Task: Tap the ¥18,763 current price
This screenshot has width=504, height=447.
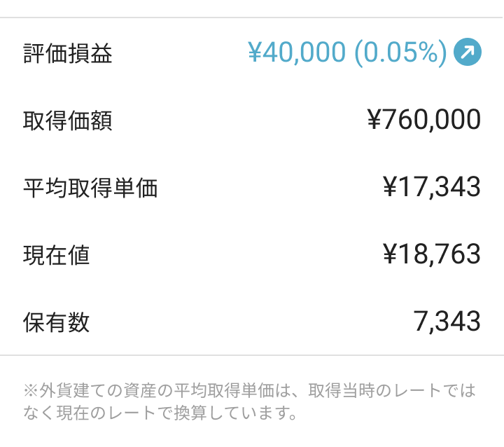Action: (432, 255)
